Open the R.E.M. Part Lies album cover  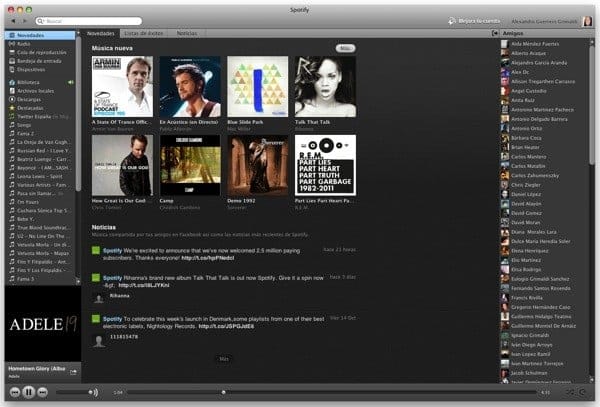(325, 165)
